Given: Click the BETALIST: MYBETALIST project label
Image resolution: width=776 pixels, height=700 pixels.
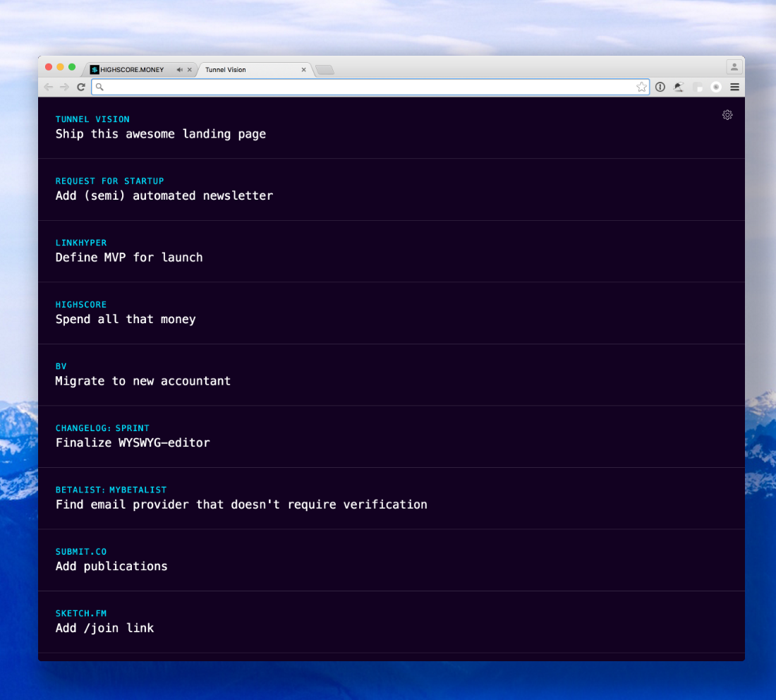Looking at the screenshot, I should point(111,490).
